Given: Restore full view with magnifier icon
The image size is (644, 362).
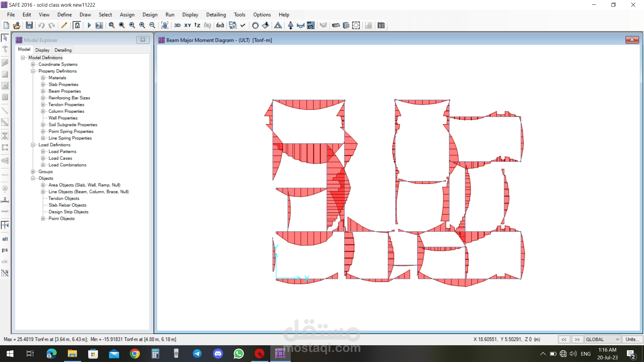Looking at the screenshot, I should [x=122, y=25].
